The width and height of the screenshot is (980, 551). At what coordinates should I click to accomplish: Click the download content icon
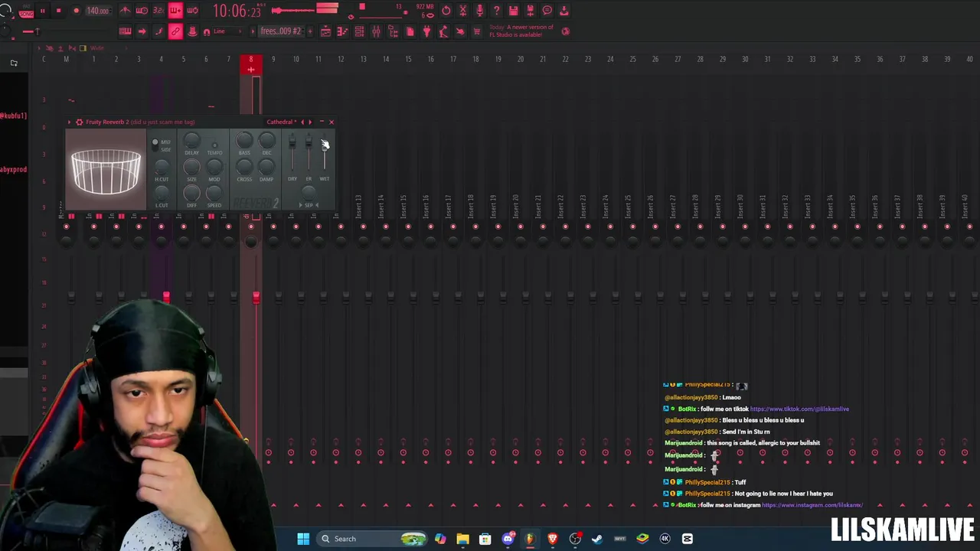564,11
